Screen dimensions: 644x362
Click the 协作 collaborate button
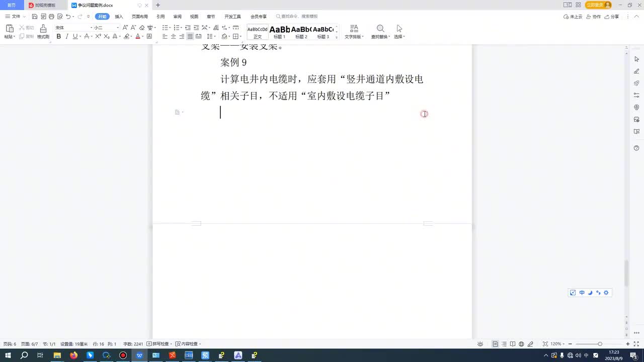[x=594, y=17]
